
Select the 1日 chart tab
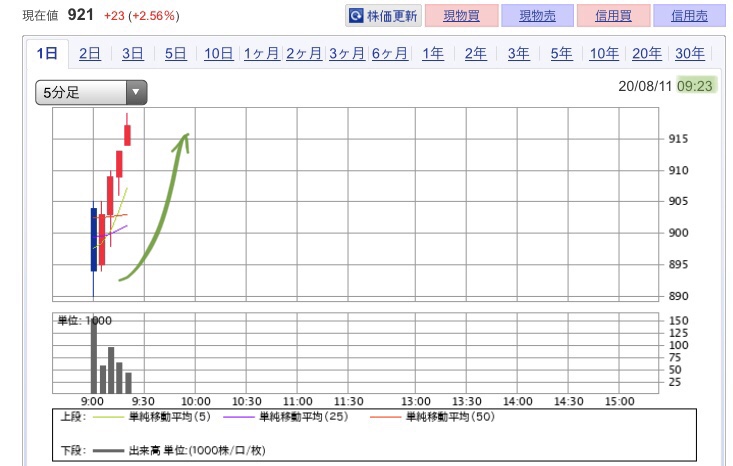click(x=47, y=53)
